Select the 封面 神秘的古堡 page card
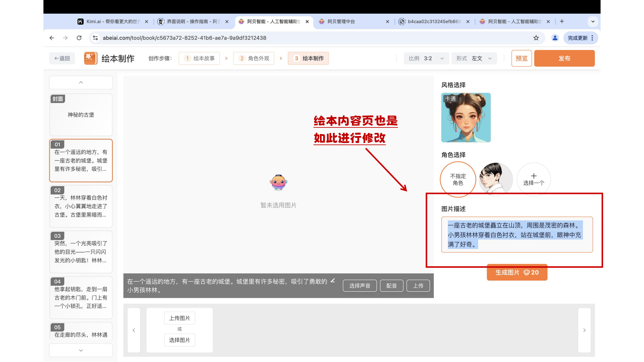The height and width of the screenshot is (362, 644). tap(81, 115)
